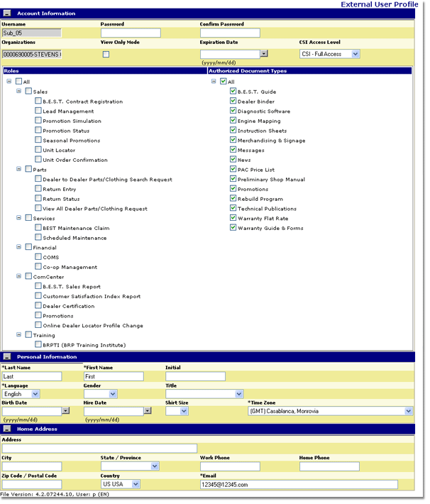Screen dimensions: 430x504
Task: Collapse the Home Address section icon
Action: click(6, 429)
